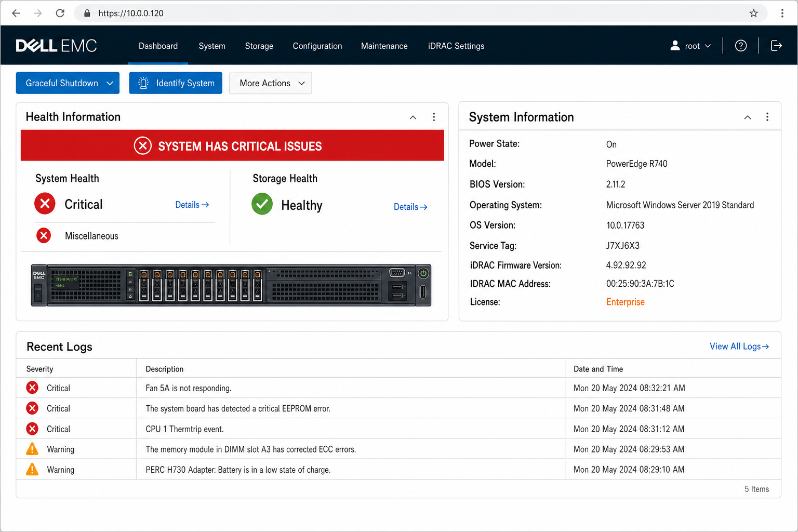Screen dimensions: 798x532
Task: Open the Storage tab
Action: [x=259, y=46]
